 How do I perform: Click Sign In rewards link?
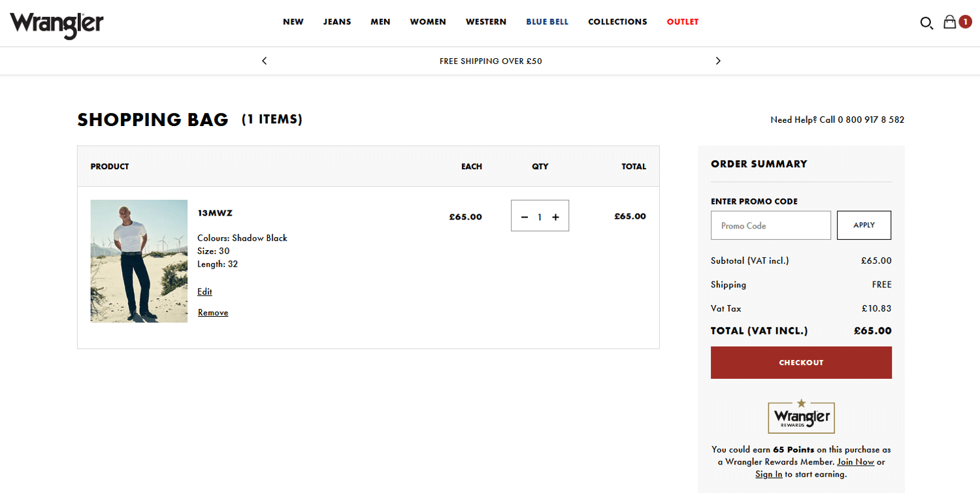point(769,474)
